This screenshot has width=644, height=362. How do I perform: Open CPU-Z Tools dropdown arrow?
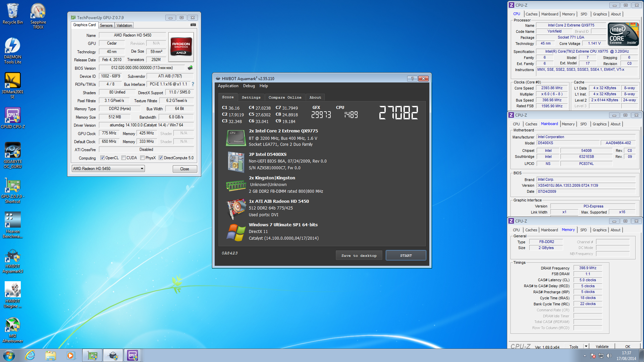click(586, 346)
